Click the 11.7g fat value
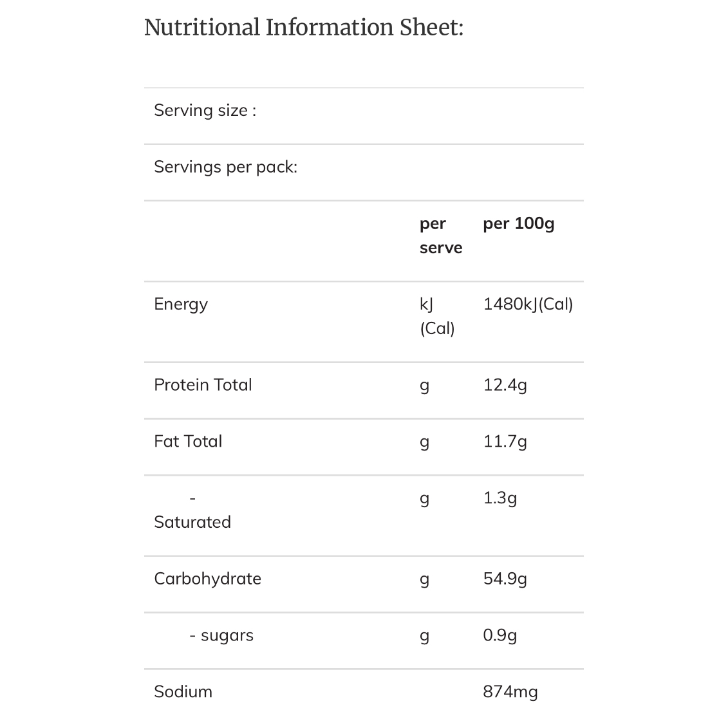This screenshot has height=728, width=728. tap(505, 442)
